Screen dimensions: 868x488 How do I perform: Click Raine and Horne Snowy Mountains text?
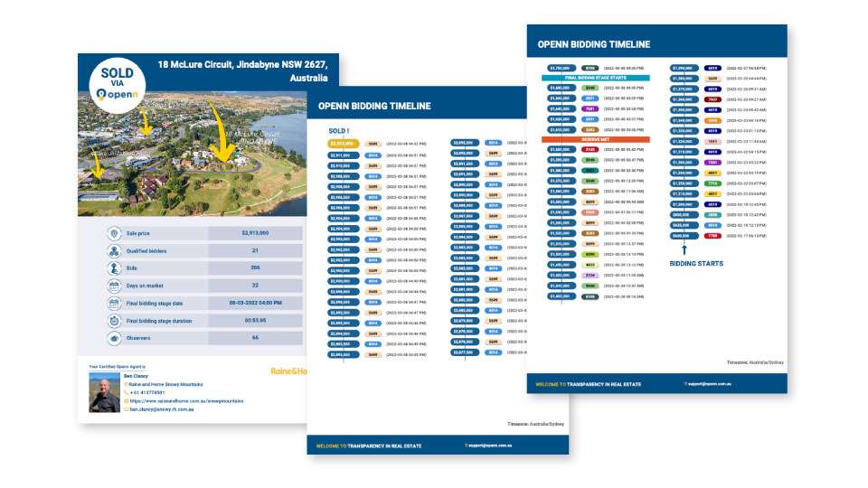click(165, 385)
